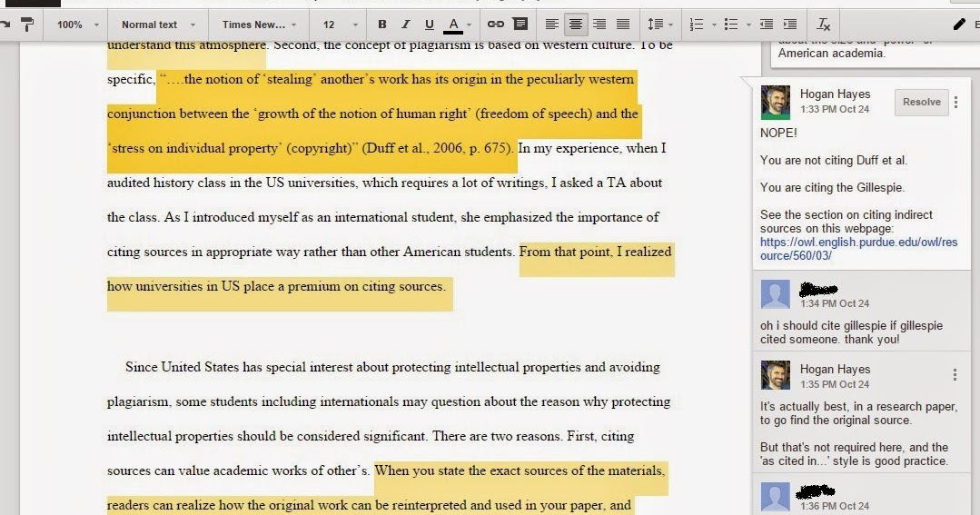980x515 pixels.
Task: Click the redo arrow icon
Action: point(5,25)
